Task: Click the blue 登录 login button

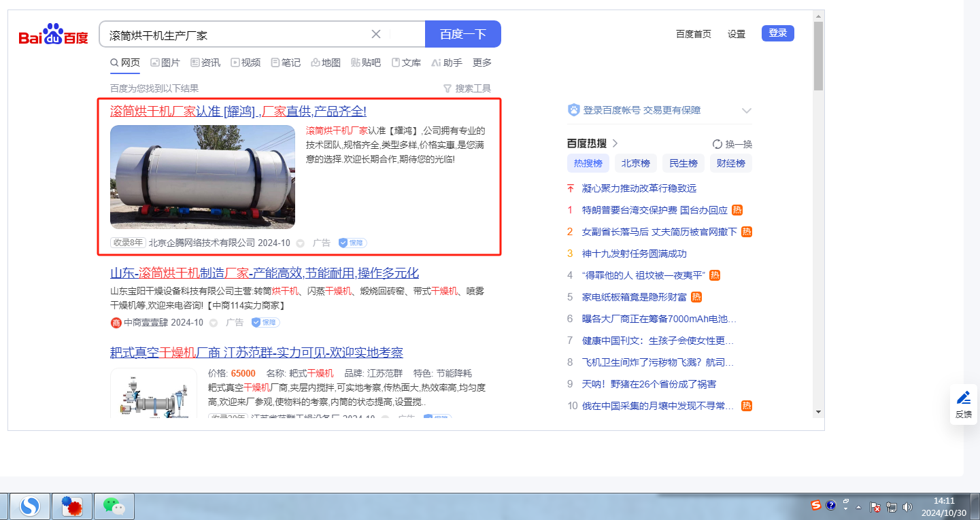Action: [777, 33]
